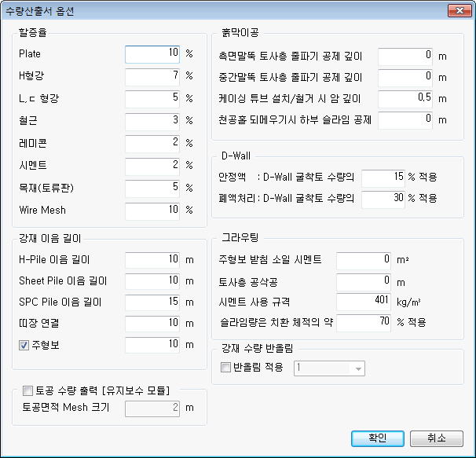
Task: Click the 토사층 공삭공 input field
Action: click(x=364, y=280)
